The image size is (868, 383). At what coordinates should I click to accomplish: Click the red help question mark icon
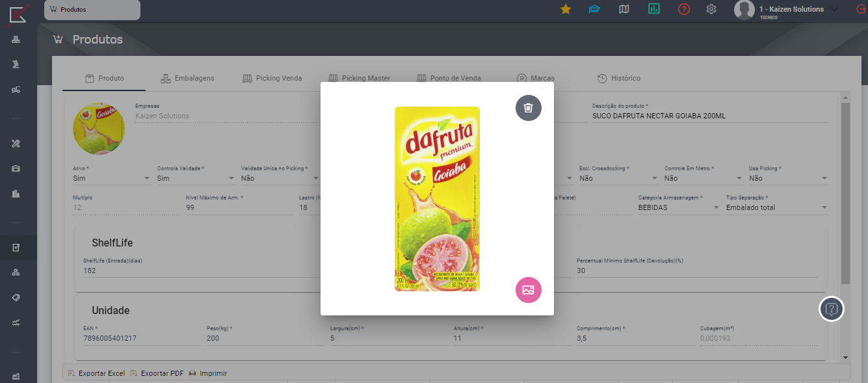coord(684,9)
